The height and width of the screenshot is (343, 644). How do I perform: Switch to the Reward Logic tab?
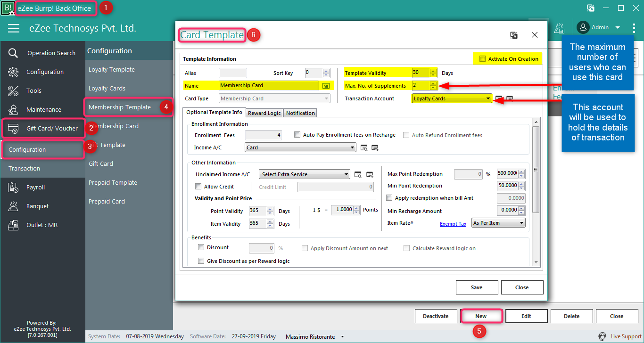click(264, 113)
